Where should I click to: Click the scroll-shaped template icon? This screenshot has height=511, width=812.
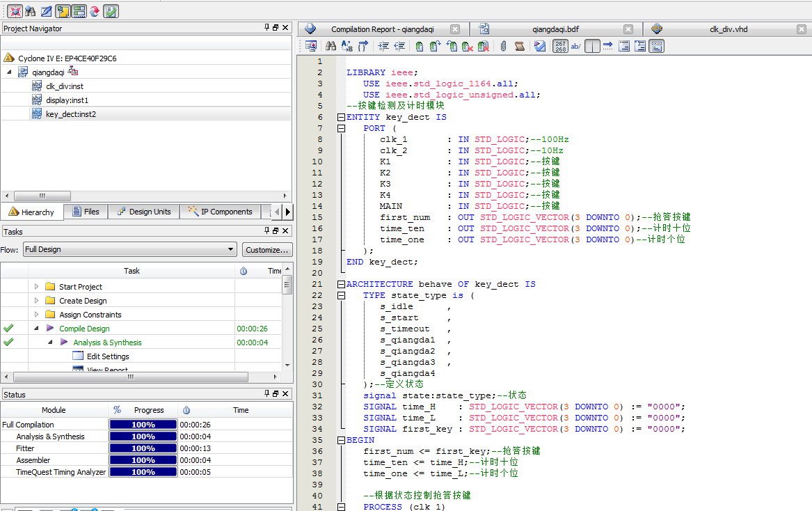click(x=519, y=47)
